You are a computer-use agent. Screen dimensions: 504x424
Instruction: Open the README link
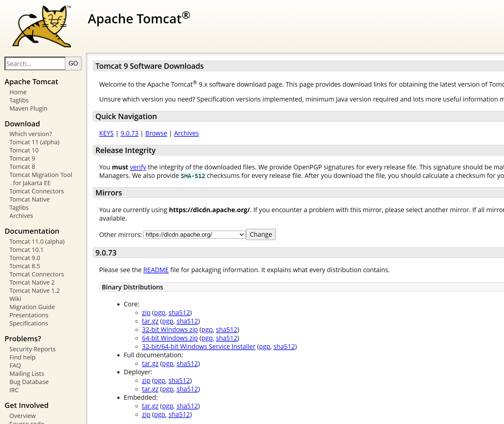[156, 270]
